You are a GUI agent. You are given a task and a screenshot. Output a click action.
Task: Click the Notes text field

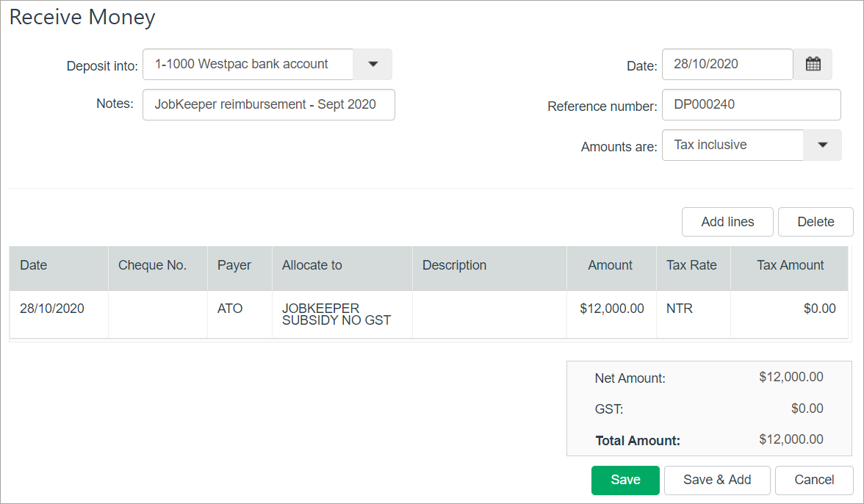coord(268,104)
